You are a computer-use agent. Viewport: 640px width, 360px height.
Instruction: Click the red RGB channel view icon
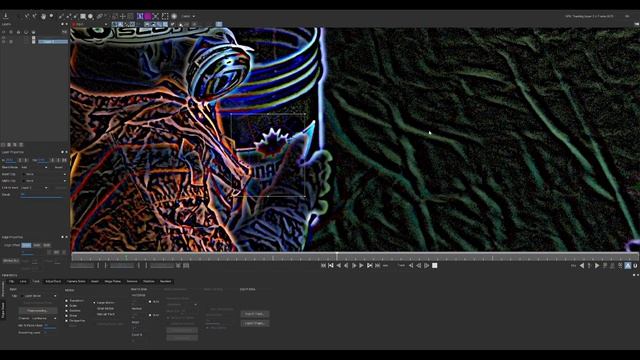(74, 24)
